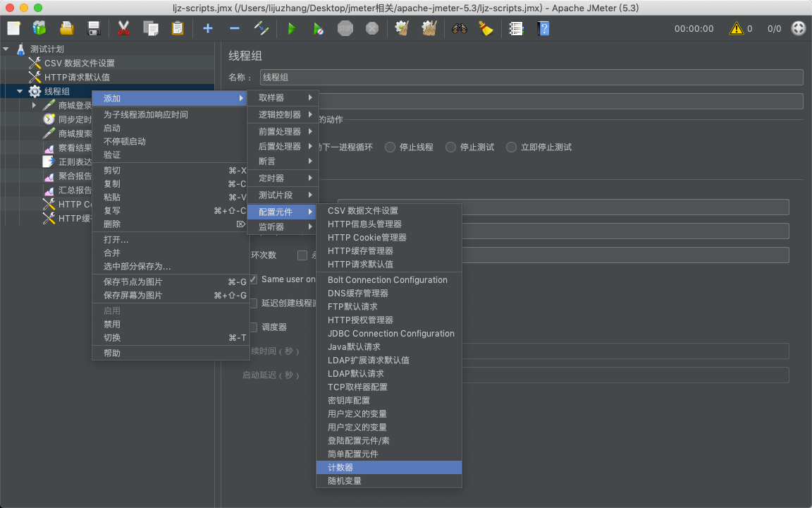Image resolution: width=812 pixels, height=508 pixels.
Task: Choose 为子线程添加响应时间 menu entry
Action: pyautogui.click(x=171, y=114)
